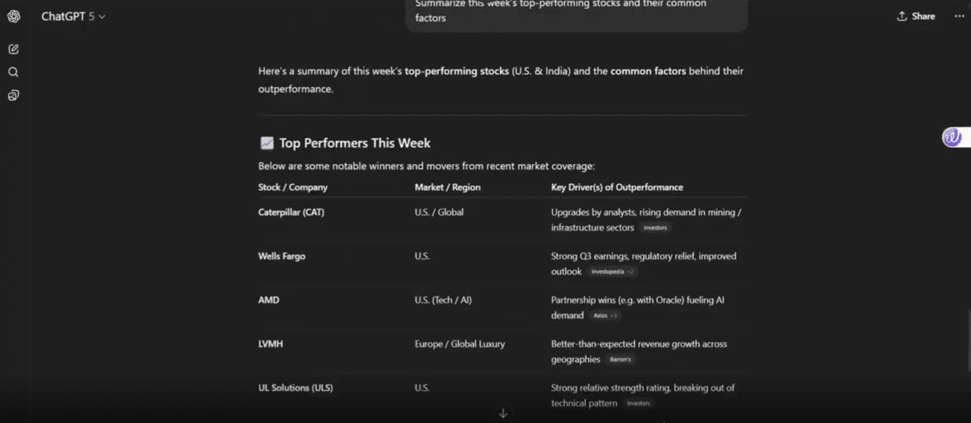This screenshot has width=971, height=423.
Task: Share this conversation
Action: point(916,16)
